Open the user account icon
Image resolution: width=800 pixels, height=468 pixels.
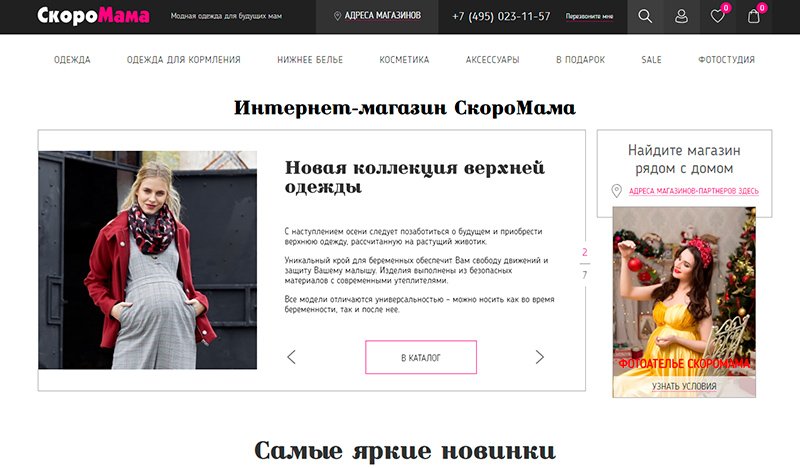(681, 17)
